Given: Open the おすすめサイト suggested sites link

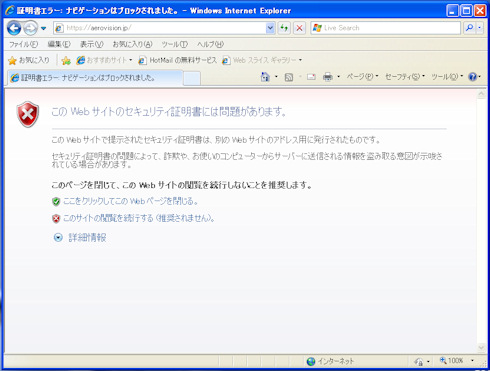Looking at the screenshot, I should [x=104, y=60].
